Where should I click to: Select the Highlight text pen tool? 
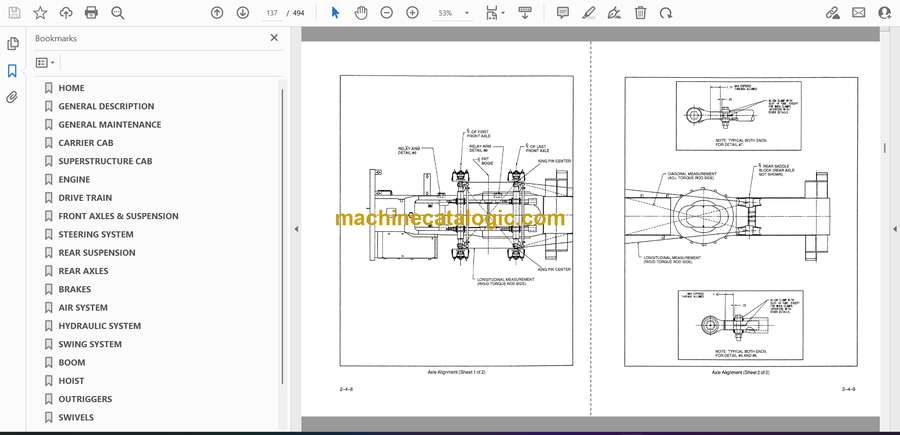pyautogui.click(x=589, y=13)
